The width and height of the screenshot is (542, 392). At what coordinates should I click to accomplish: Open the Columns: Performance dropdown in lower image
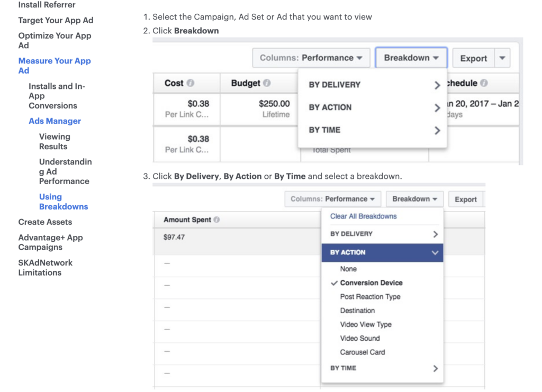[332, 199]
